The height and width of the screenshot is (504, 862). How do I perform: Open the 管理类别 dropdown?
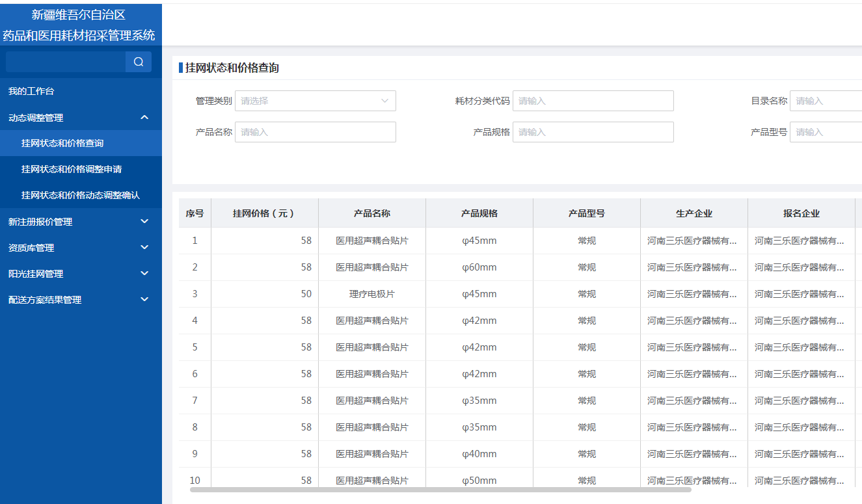click(316, 101)
